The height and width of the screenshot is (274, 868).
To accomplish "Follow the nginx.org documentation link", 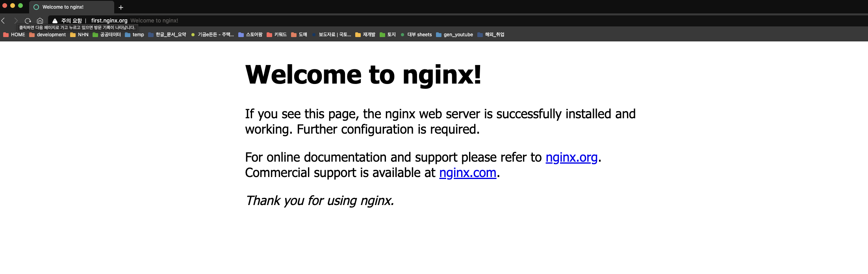I will (x=571, y=157).
